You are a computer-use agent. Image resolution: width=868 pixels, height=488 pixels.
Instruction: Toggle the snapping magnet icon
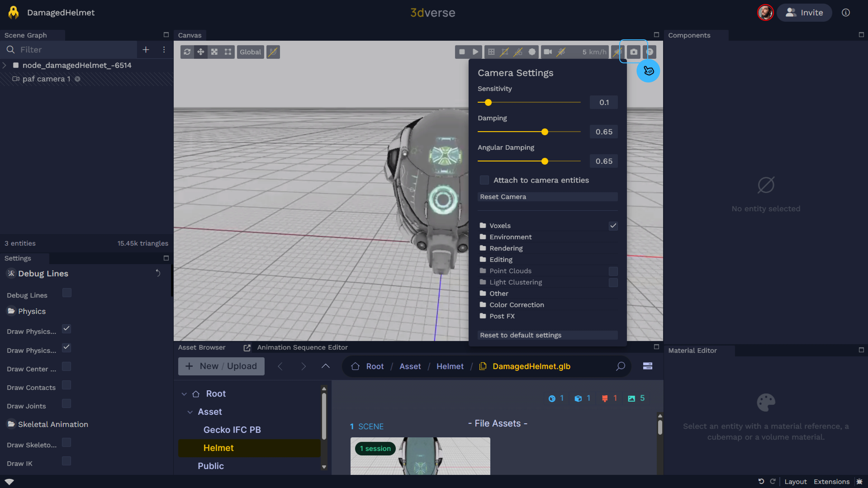pyautogui.click(x=273, y=52)
